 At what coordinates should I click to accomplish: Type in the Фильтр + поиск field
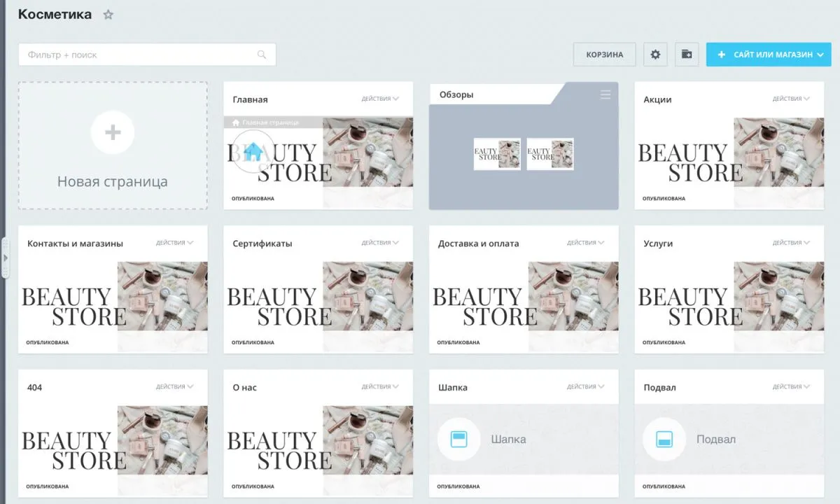coord(140,55)
